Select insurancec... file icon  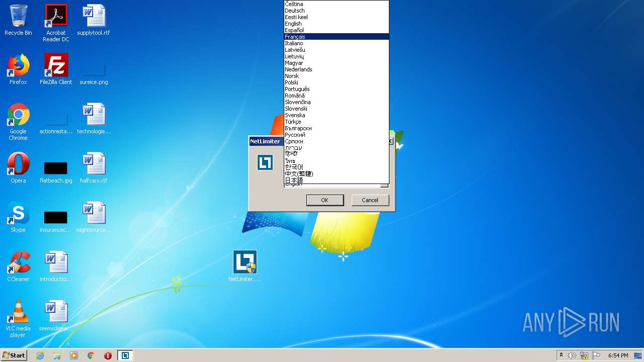[56, 221]
